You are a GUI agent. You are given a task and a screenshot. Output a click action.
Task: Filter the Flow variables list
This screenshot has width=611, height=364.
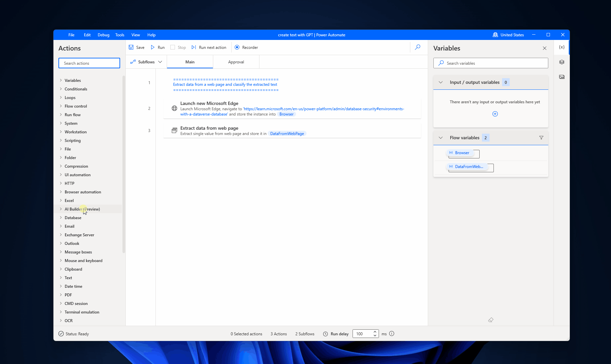click(x=541, y=138)
